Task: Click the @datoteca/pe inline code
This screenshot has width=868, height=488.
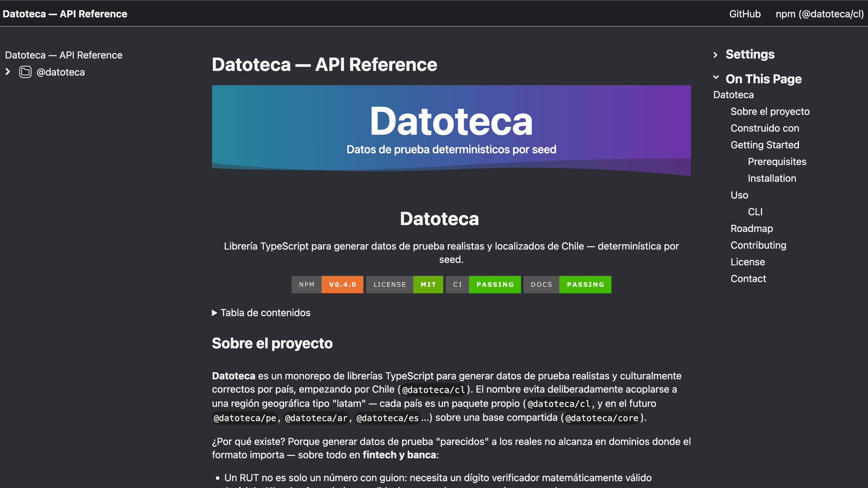Action: tap(245, 418)
